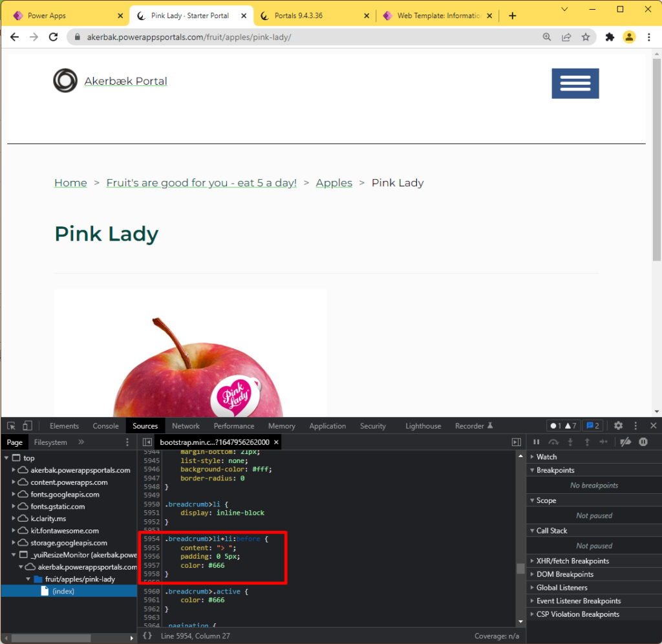
Task: Open the Lighthouse panel
Action: 423,425
